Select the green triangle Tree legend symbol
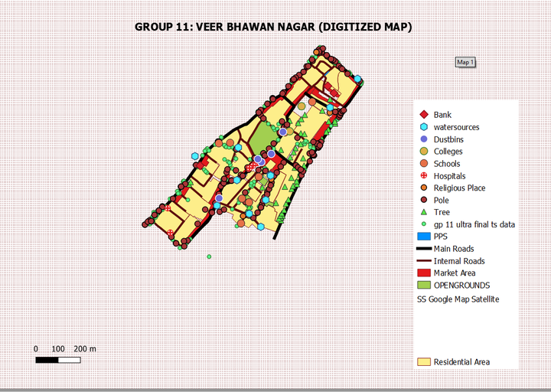 pyautogui.click(x=423, y=212)
